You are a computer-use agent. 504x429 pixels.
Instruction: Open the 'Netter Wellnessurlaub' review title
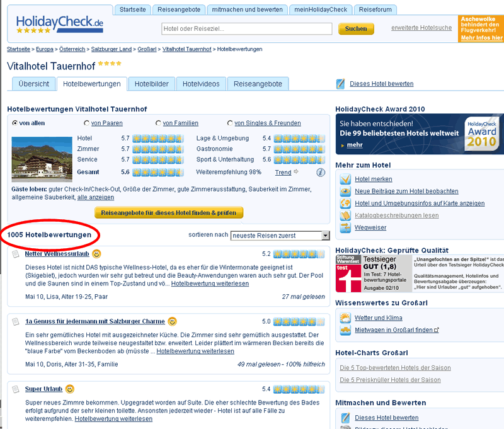pyautogui.click(x=57, y=254)
